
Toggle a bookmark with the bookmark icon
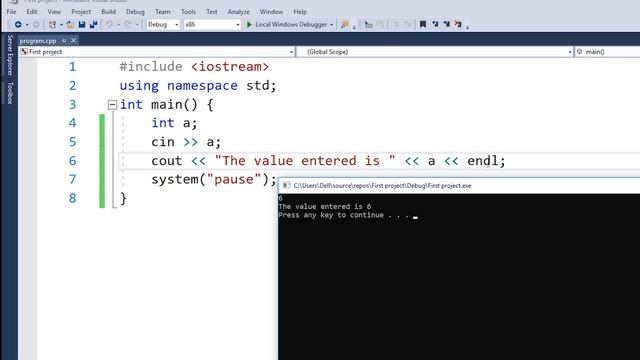pyautogui.click(x=423, y=24)
